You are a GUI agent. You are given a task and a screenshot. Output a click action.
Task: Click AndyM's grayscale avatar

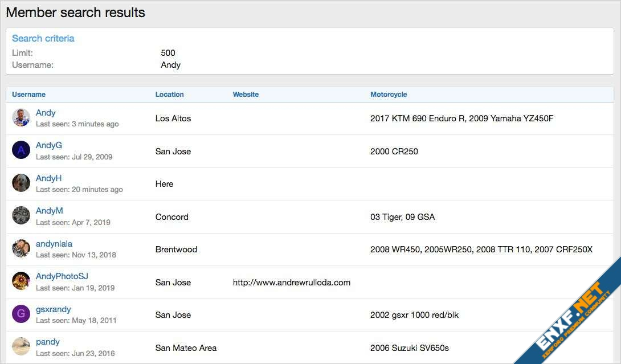pos(21,216)
